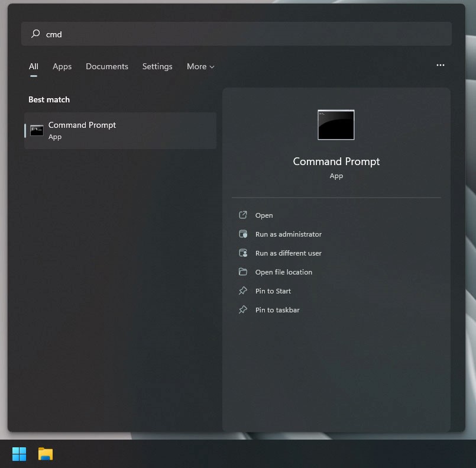The image size is (476, 468).
Task: Click the Pin to Start pin icon
Action: [243, 291]
